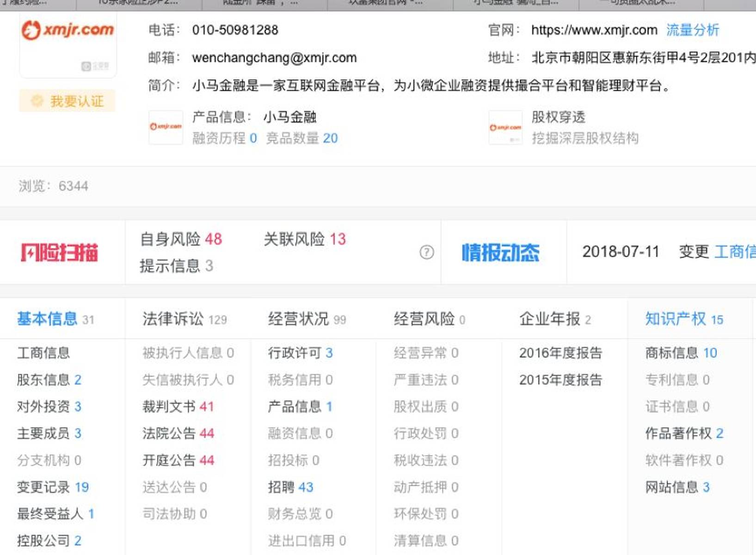This screenshot has width=756, height=555.
Task: Open 招聘 43 section
Action: (290, 487)
